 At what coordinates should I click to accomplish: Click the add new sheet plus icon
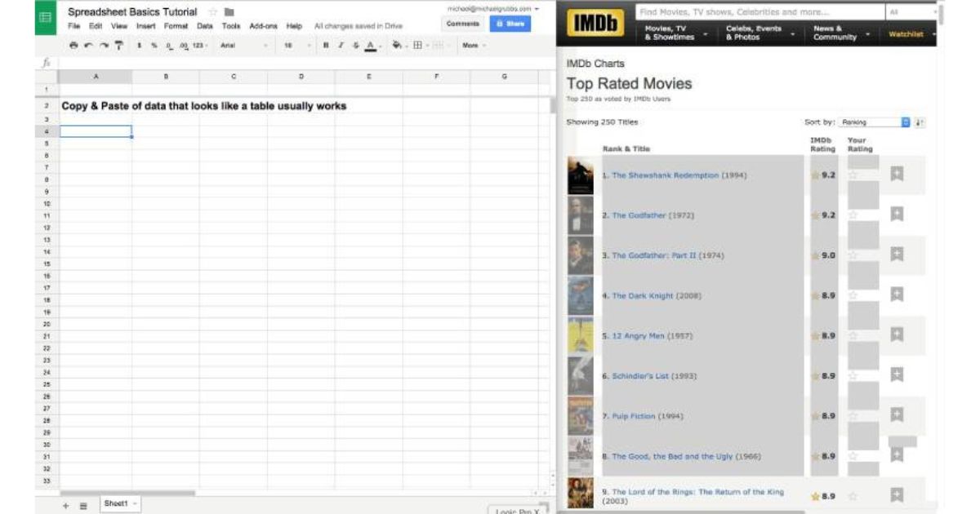click(67, 506)
